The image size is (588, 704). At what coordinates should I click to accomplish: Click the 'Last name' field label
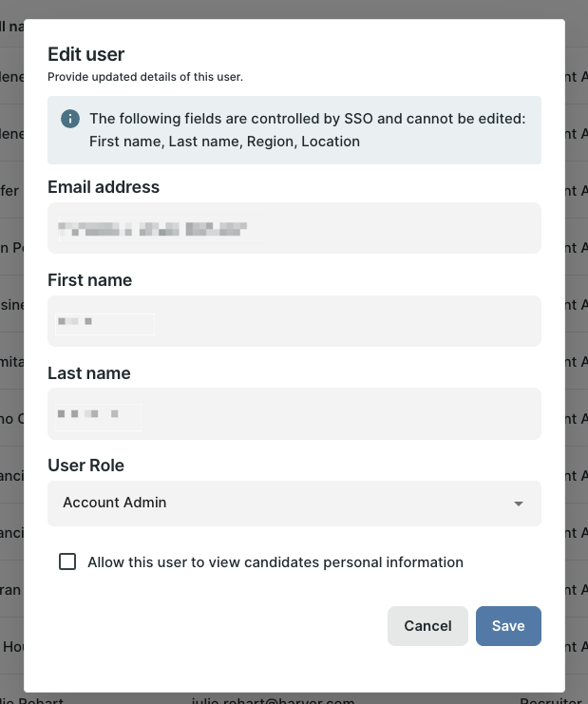click(x=89, y=373)
